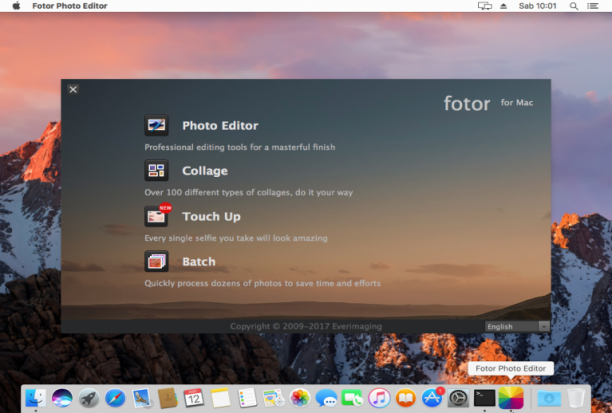Click the Copyright 2009-2017 Everimaging text
Viewport: 612px width, 413px height.
(306, 326)
